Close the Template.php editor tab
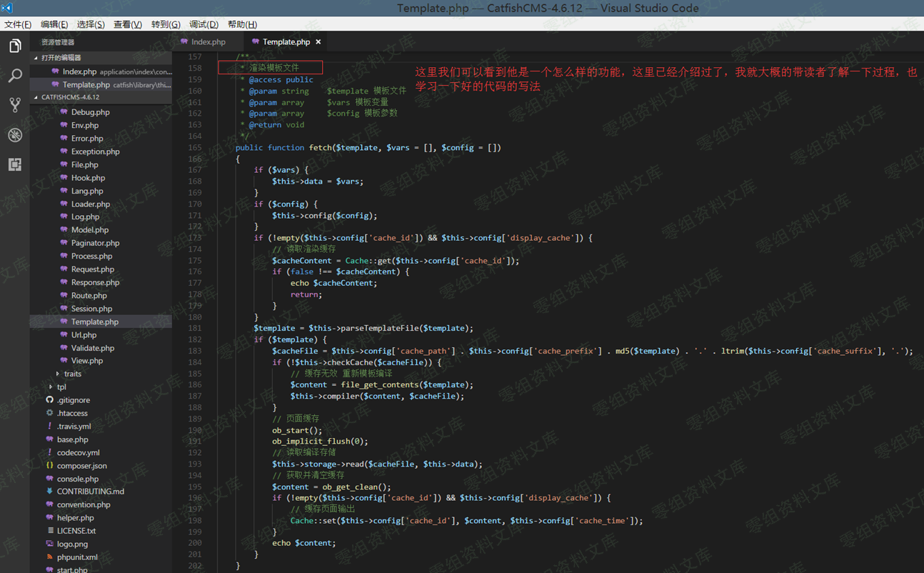Image resolution: width=924 pixels, height=573 pixels. [x=318, y=42]
